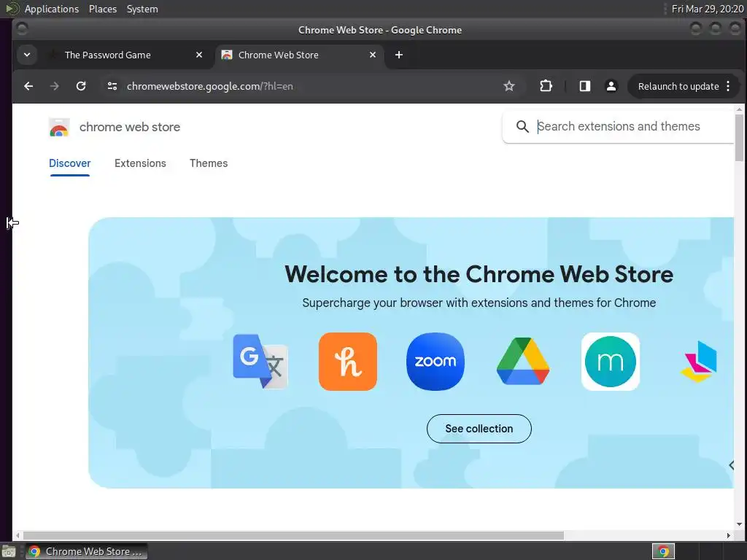The image size is (747, 560).
Task: Click the carousel previous arrow
Action: [x=732, y=465]
